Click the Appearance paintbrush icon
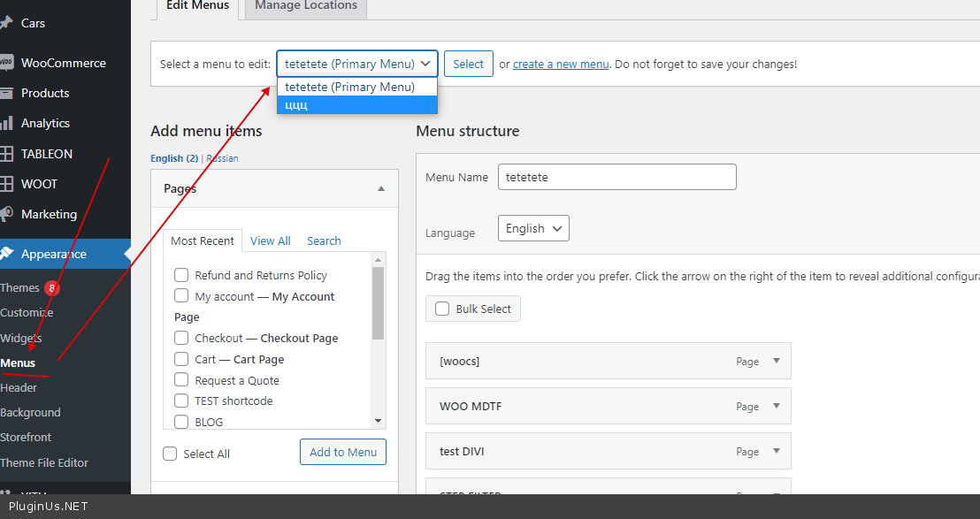The image size is (980, 519). tap(6, 254)
